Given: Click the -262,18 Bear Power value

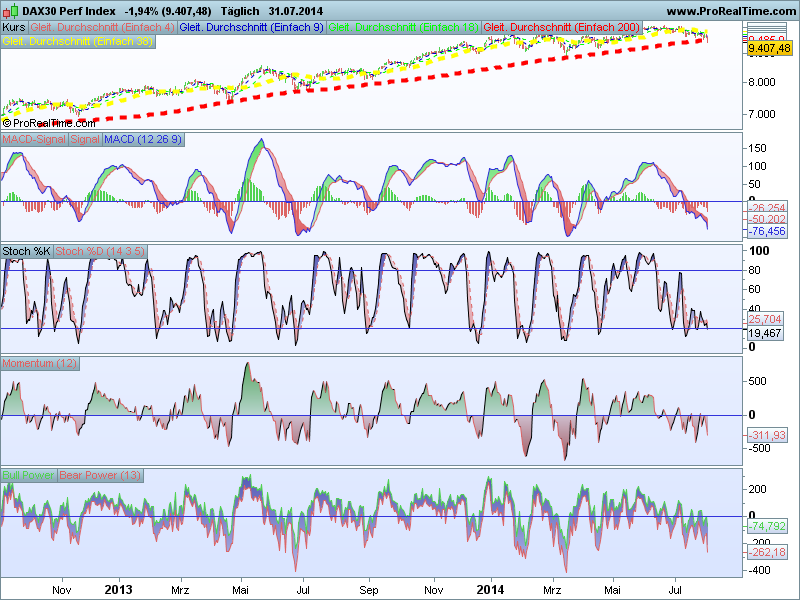Looking at the screenshot, I should pos(767,552).
